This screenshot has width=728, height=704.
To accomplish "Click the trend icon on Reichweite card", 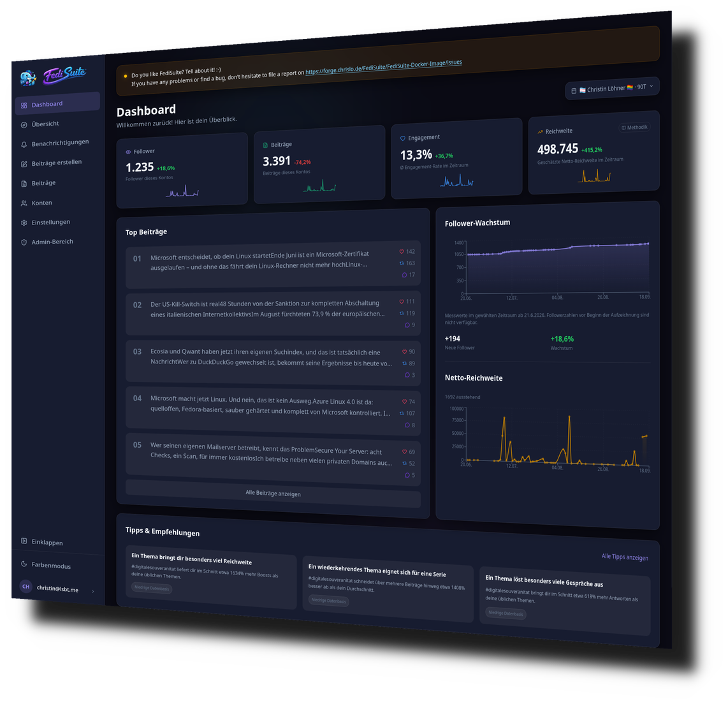I will (540, 132).
